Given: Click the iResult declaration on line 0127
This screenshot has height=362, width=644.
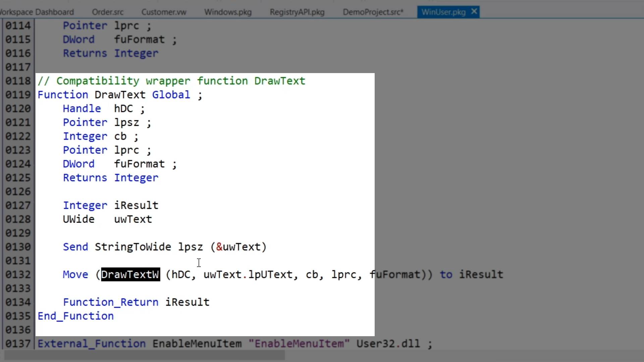Looking at the screenshot, I should pyautogui.click(x=136, y=205).
